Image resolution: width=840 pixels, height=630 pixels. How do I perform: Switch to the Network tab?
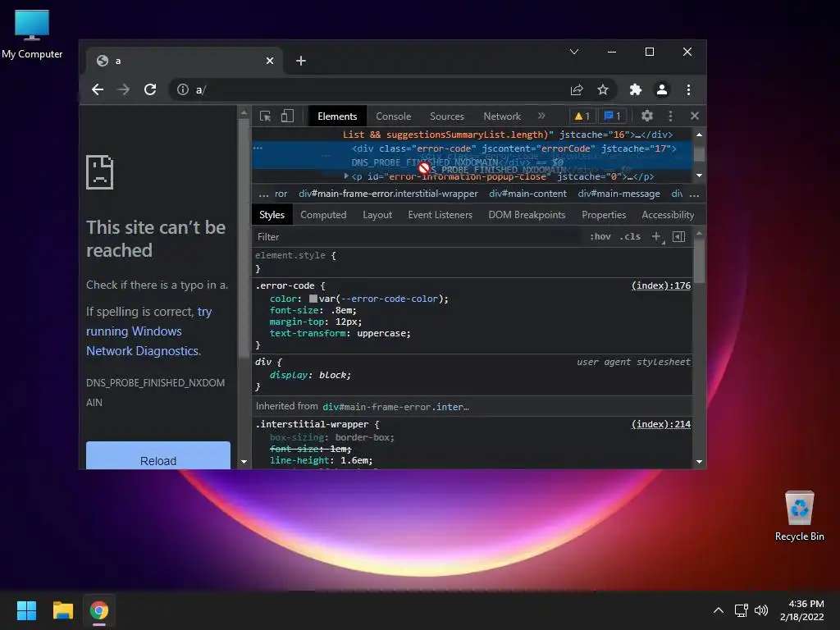(x=502, y=116)
